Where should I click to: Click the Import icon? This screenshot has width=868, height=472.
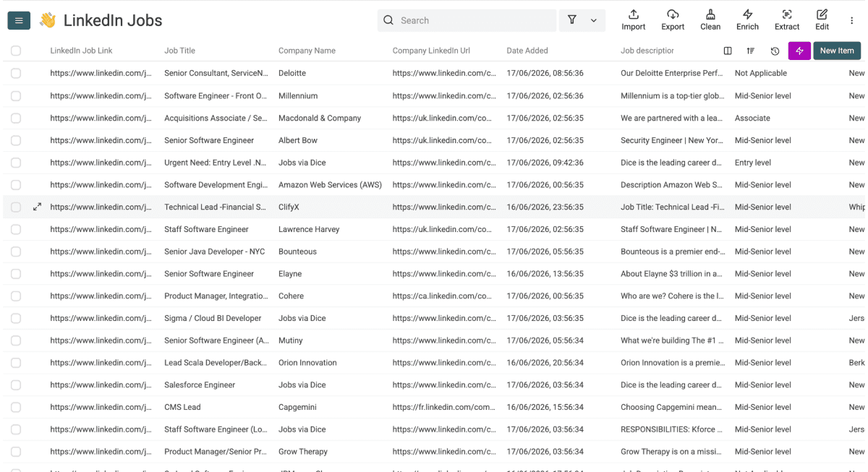(633, 14)
